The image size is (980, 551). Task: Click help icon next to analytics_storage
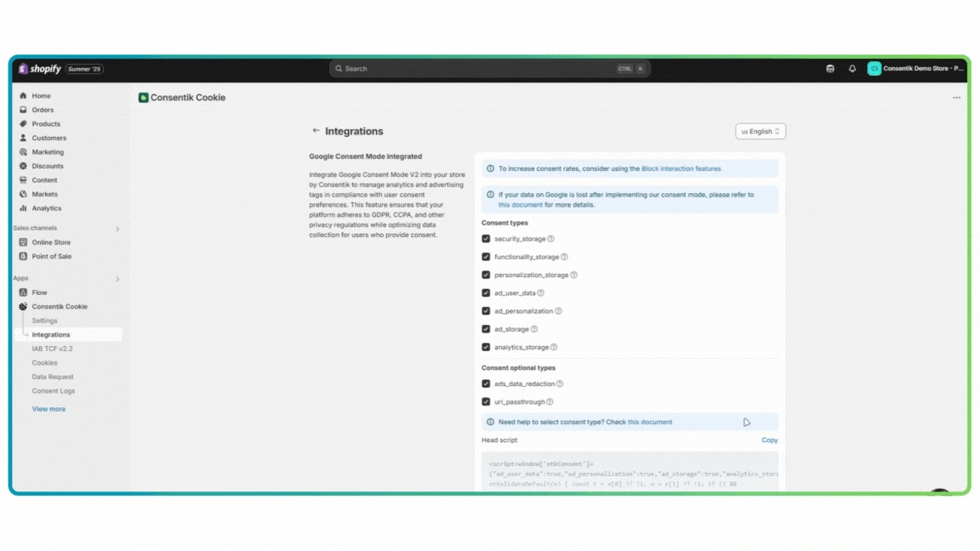554,347
